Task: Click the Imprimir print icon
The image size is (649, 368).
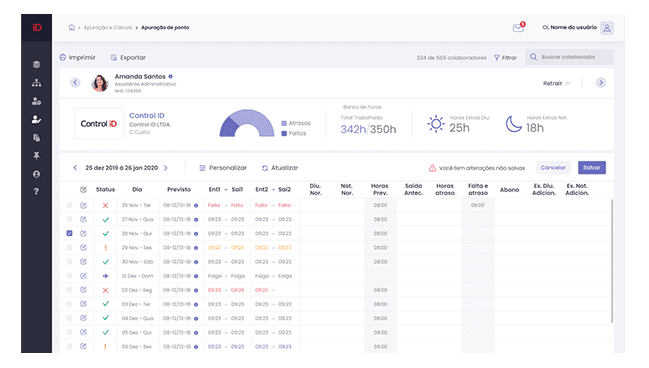Action: click(x=63, y=58)
